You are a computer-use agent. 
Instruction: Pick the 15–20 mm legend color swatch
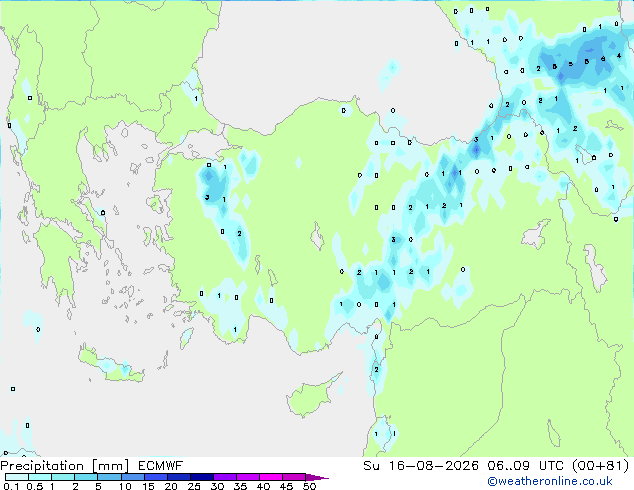pyautogui.click(x=155, y=477)
